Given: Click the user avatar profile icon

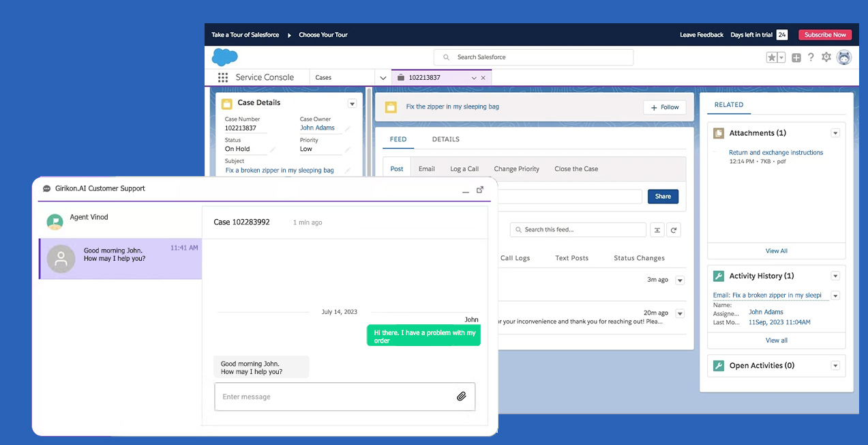Looking at the screenshot, I should tap(844, 57).
